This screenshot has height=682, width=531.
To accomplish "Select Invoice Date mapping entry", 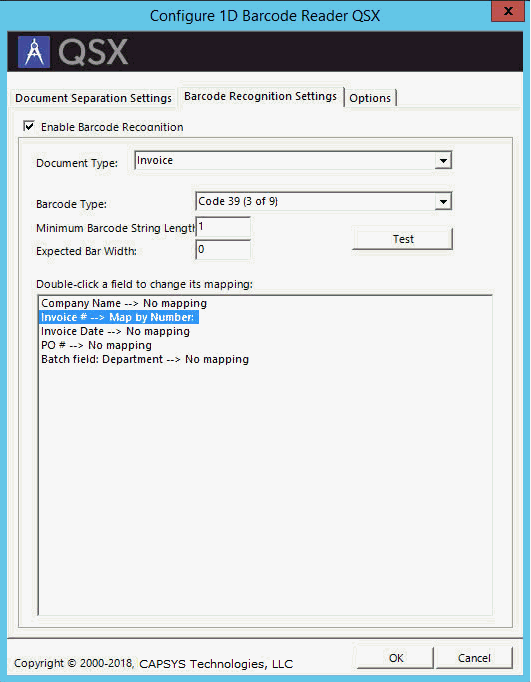I will tap(115, 331).
